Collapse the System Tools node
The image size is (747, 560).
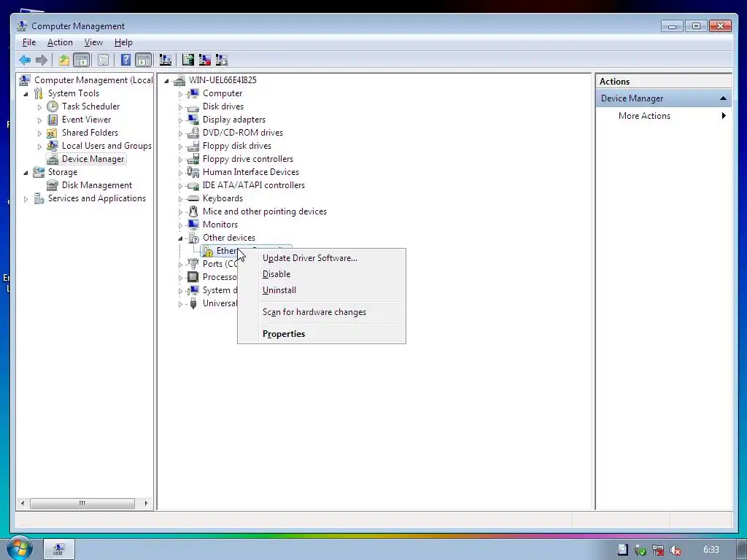click(x=26, y=94)
